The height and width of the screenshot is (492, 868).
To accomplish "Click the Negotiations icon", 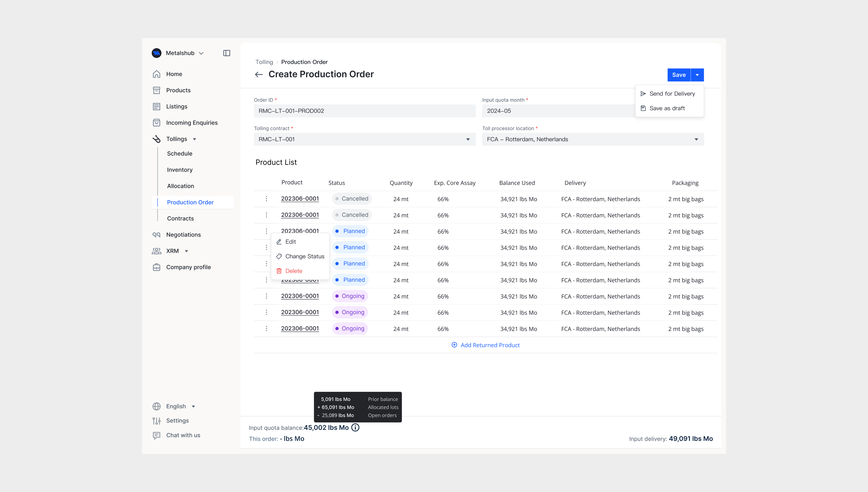I will pos(157,234).
